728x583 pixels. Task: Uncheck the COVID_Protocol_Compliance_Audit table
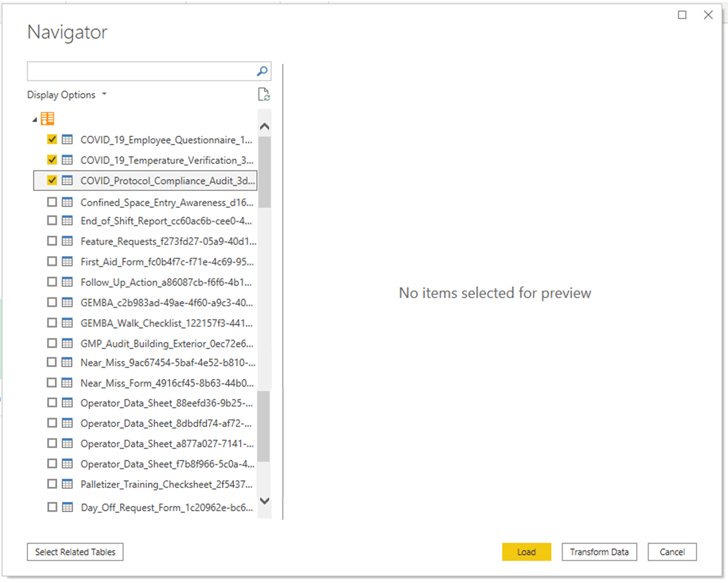(51, 180)
